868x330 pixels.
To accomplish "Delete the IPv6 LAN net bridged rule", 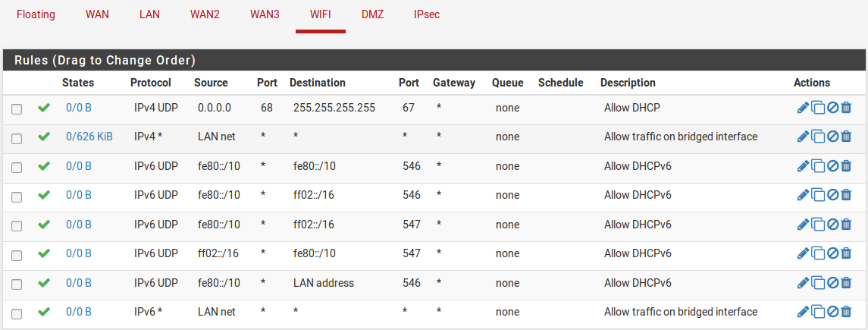I will [x=846, y=312].
